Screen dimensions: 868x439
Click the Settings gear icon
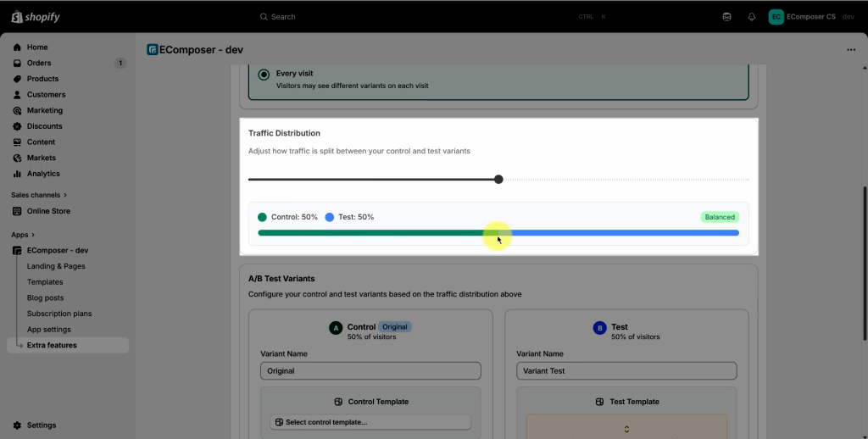coord(17,425)
